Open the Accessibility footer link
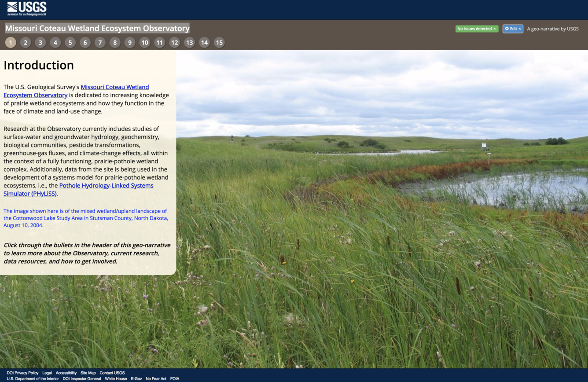This screenshot has width=588, height=382. pyautogui.click(x=66, y=373)
